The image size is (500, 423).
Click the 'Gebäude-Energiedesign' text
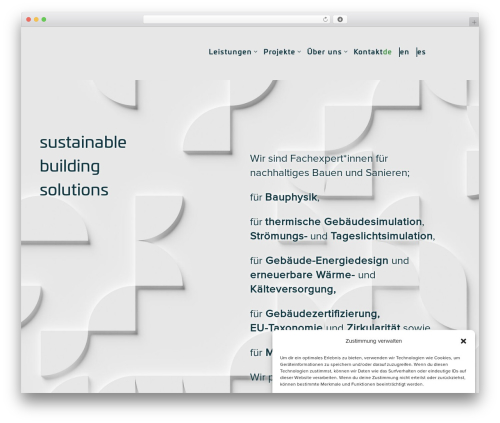click(327, 260)
